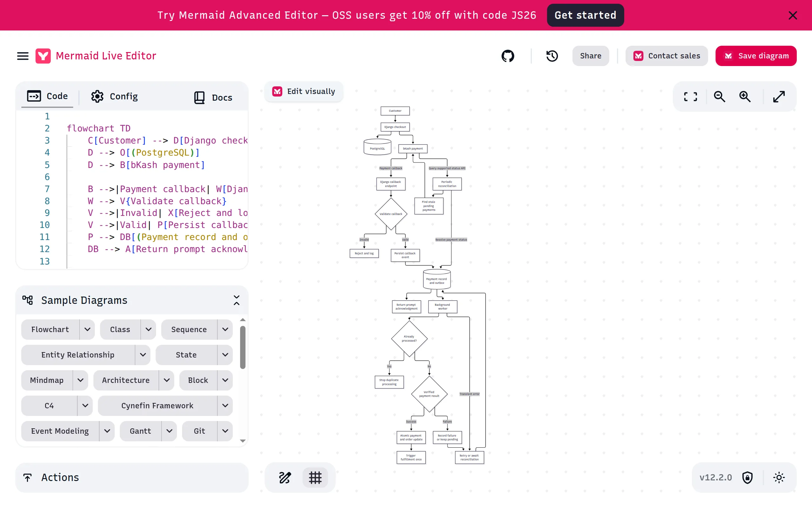Click the Share button
The width and height of the screenshot is (812, 508).
(x=591, y=56)
